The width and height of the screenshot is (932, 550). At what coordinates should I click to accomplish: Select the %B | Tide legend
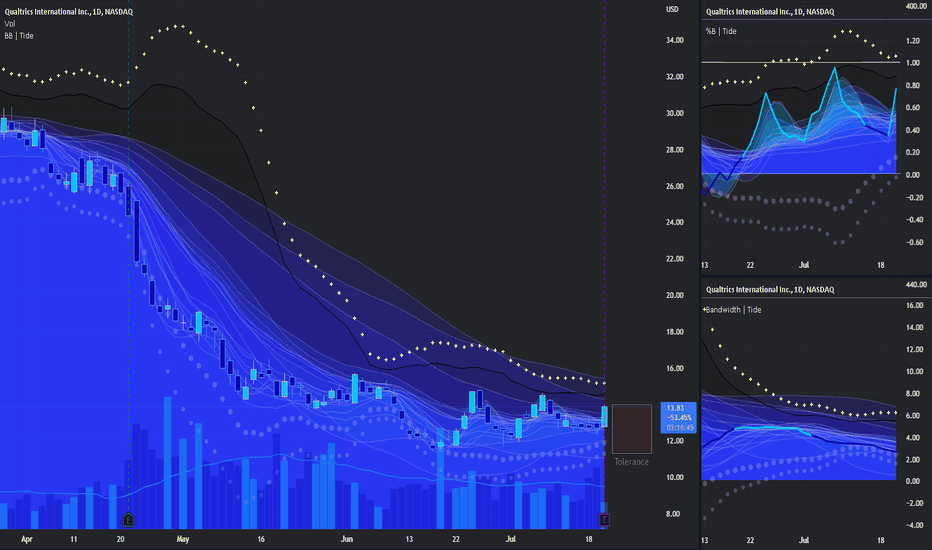click(x=721, y=31)
